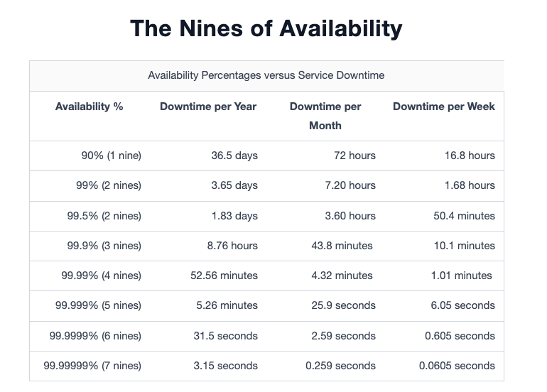Click the '7.20 hours' cell

coord(350,185)
